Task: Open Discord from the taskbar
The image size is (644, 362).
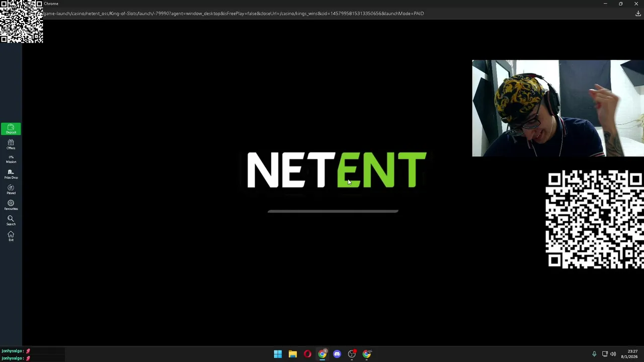Action: [x=337, y=354]
